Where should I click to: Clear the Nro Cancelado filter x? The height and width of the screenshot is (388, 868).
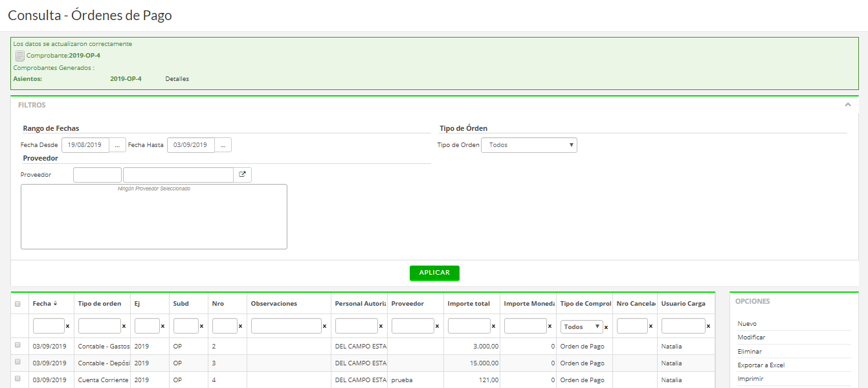click(x=651, y=326)
